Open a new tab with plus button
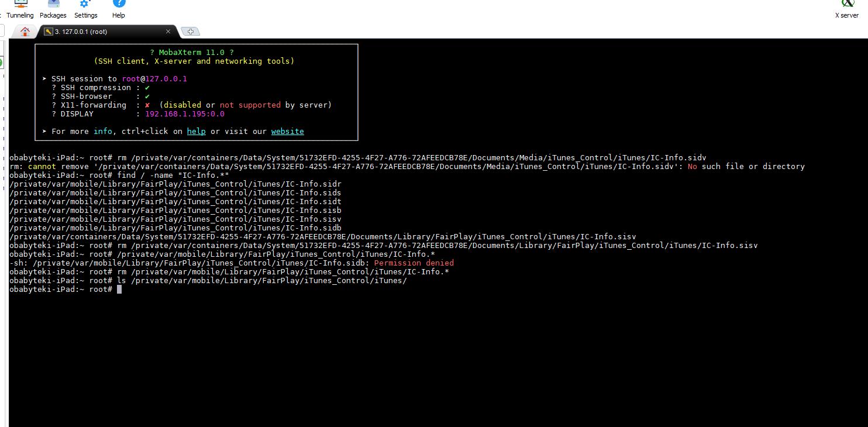Viewport: 868px width, 427px height. 190,32
